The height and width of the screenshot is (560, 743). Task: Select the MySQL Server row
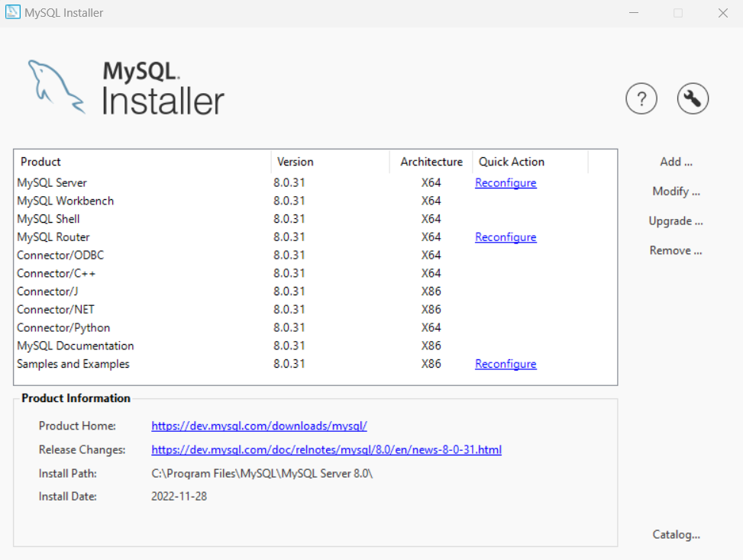[315, 182]
